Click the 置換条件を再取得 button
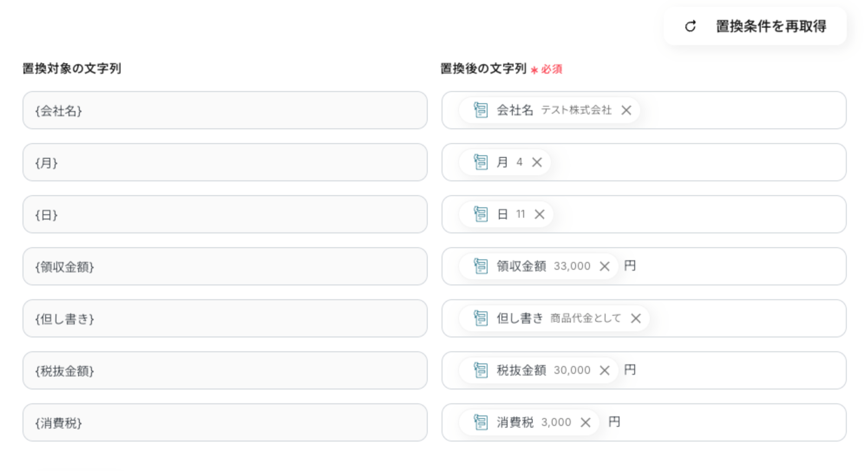 (x=755, y=26)
